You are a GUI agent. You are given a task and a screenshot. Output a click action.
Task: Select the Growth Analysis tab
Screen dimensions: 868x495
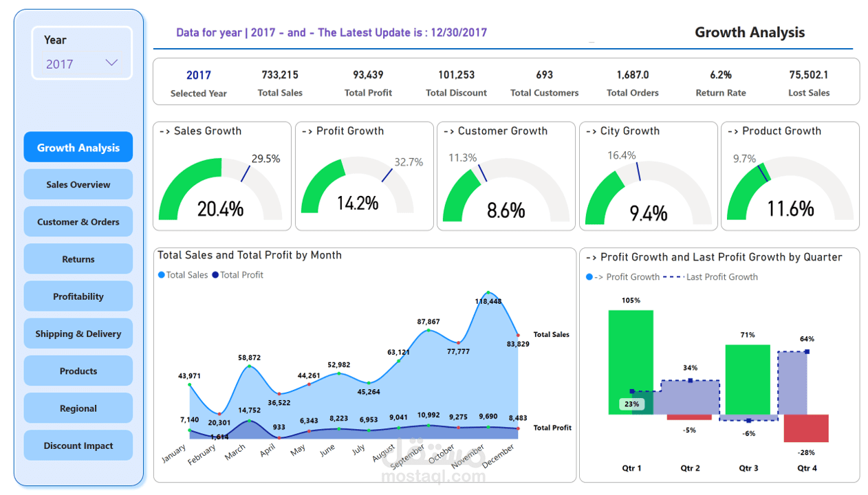78,146
